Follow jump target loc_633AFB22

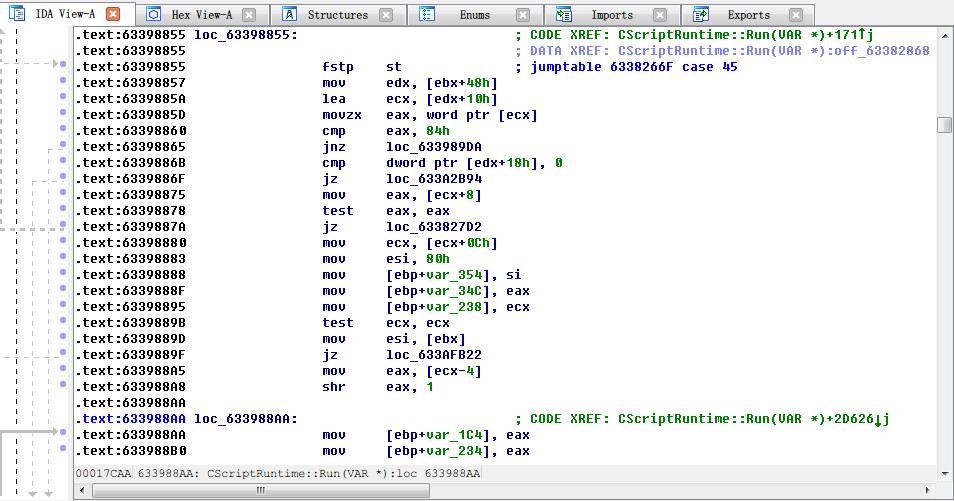[x=431, y=355]
